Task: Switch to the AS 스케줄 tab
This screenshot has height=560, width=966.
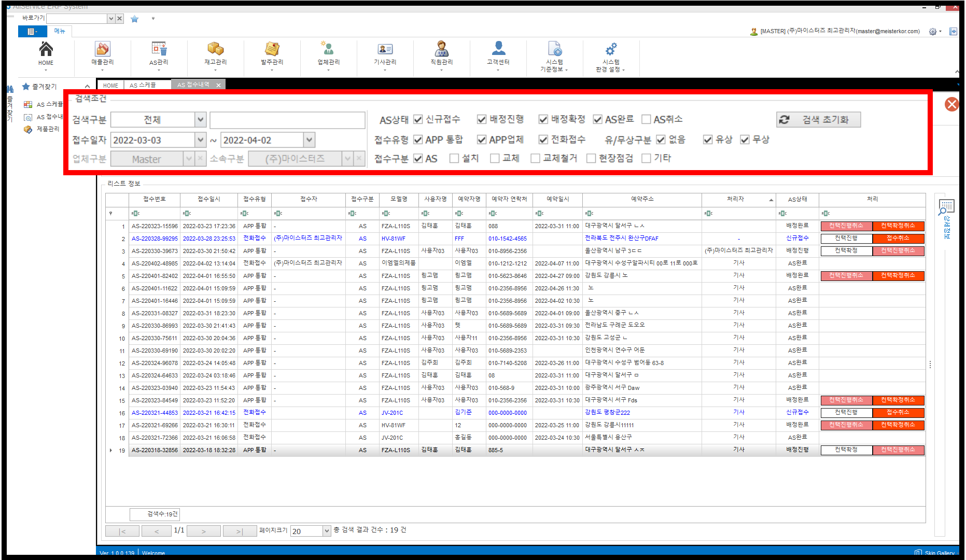Action: point(143,85)
